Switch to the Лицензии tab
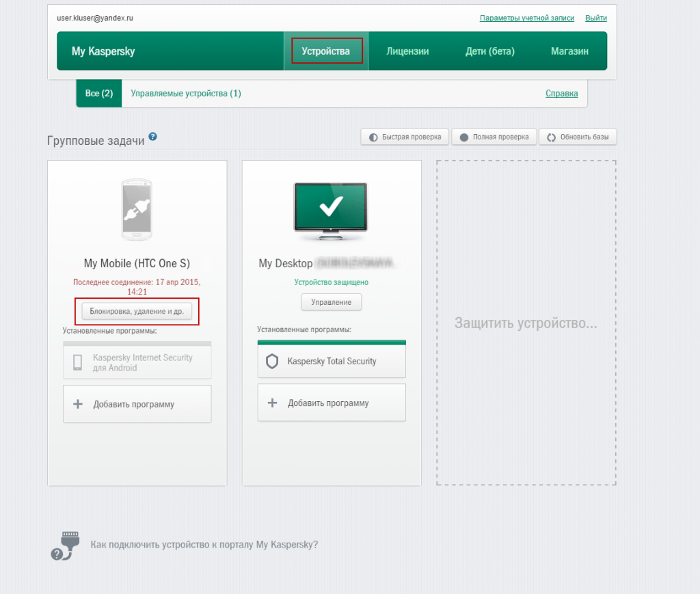Screen dimensions: 700x594 (x=407, y=51)
